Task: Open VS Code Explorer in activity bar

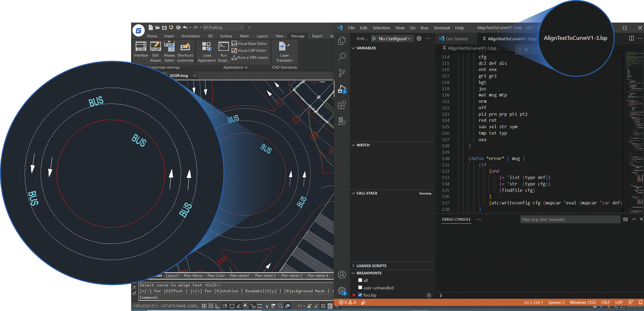Action: [342, 41]
